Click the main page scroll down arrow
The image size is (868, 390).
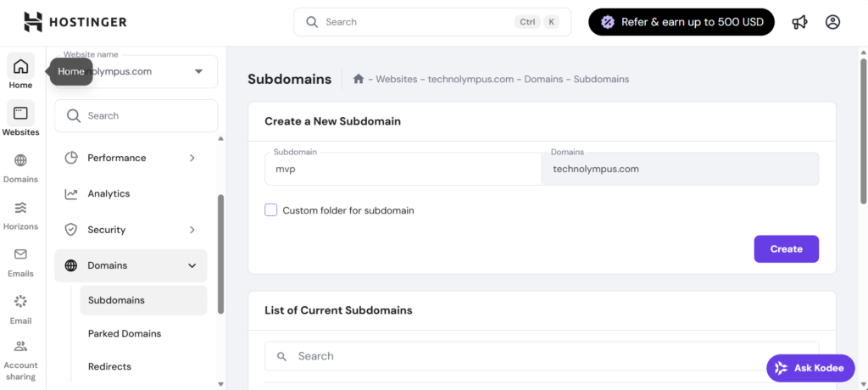pos(864,384)
